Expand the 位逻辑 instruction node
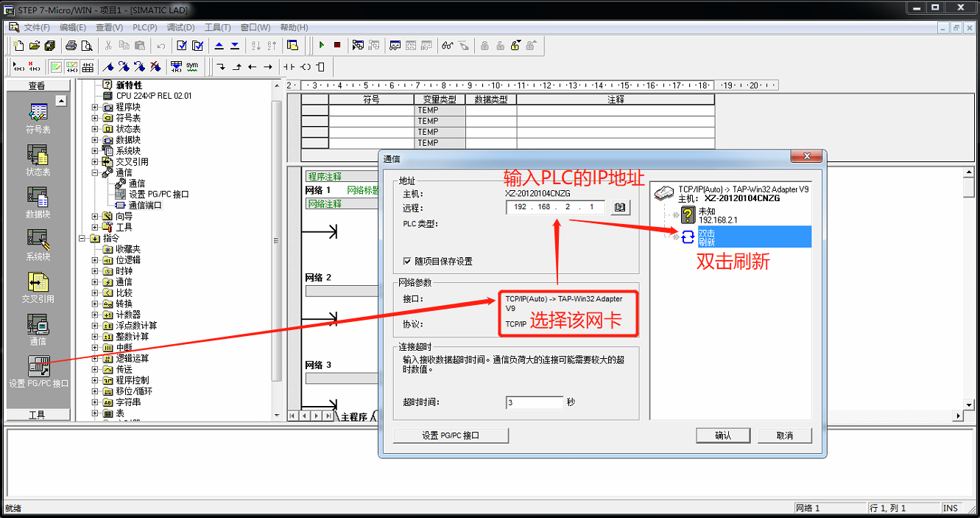The image size is (980, 518). [95, 260]
